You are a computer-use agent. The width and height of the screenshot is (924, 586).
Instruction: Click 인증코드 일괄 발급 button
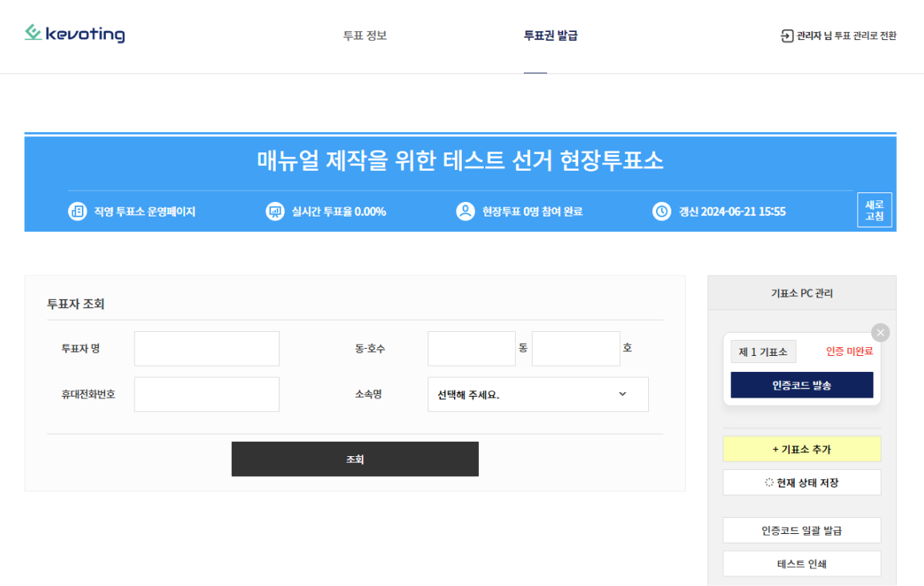click(x=801, y=530)
